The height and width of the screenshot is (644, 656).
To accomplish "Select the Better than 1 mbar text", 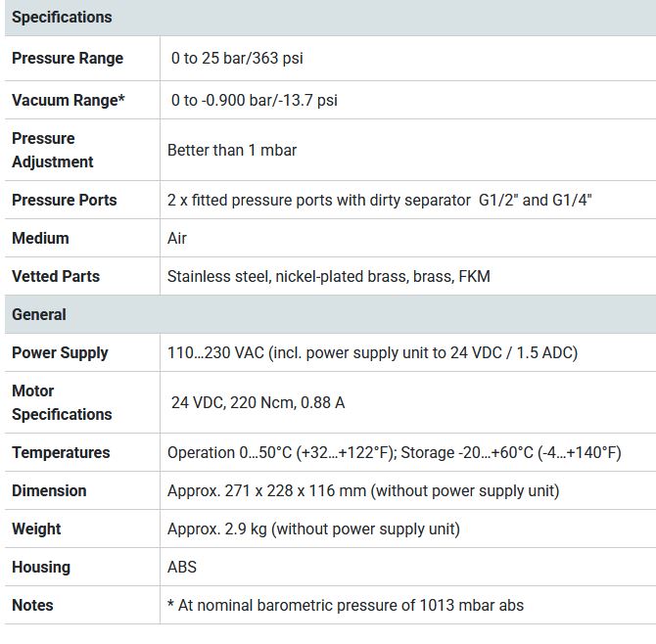I will 232,150.
